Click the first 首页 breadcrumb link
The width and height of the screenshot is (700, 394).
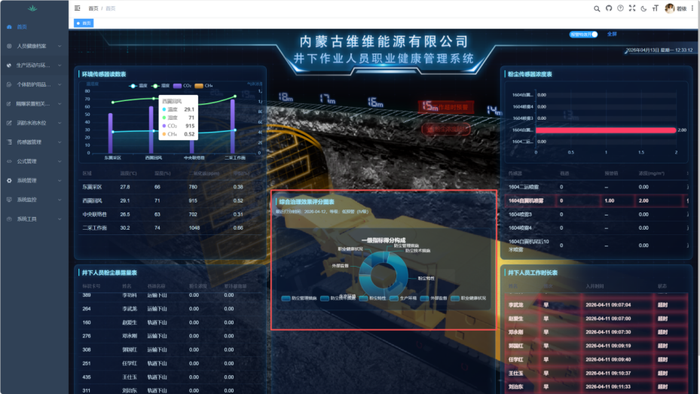(x=93, y=8)
